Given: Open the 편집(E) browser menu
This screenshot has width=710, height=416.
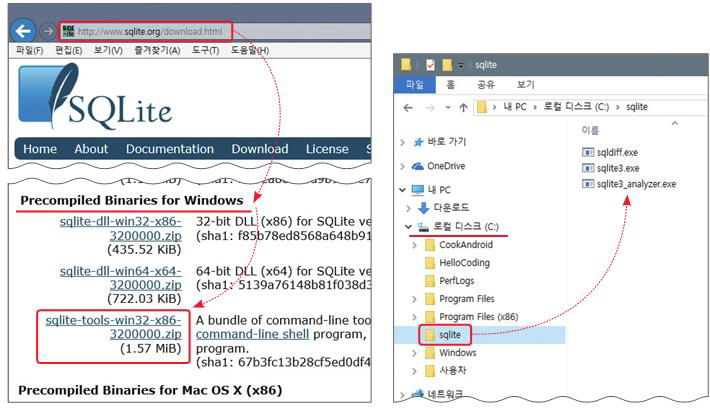Looking at the screenshot, I should click(x=68, y=50).
